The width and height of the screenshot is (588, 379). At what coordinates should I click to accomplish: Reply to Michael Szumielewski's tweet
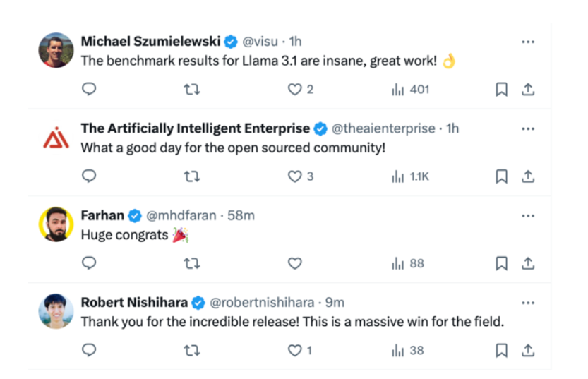click(x=89, y=90)
